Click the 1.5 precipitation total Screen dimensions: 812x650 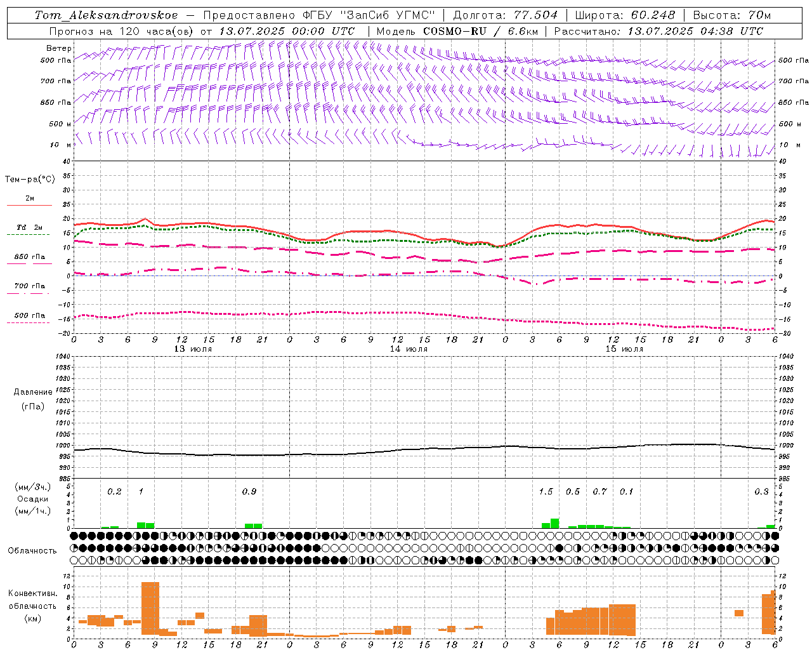[x=546, y=491]
